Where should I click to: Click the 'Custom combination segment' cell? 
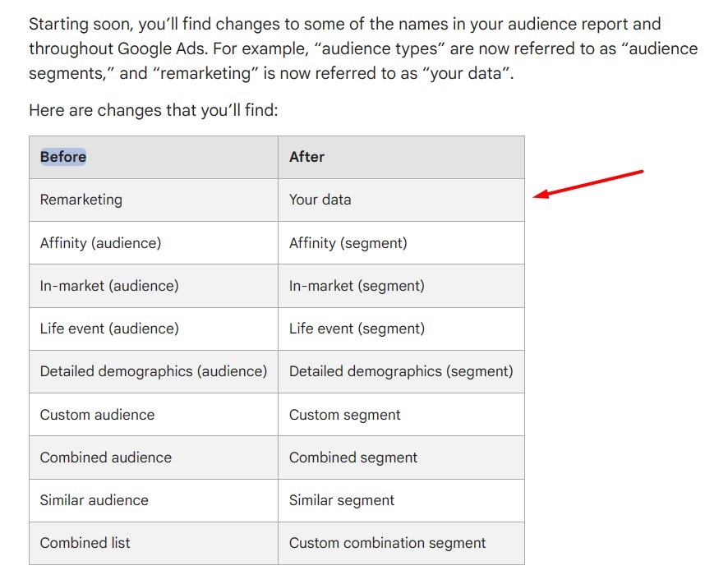click(401, 543)
